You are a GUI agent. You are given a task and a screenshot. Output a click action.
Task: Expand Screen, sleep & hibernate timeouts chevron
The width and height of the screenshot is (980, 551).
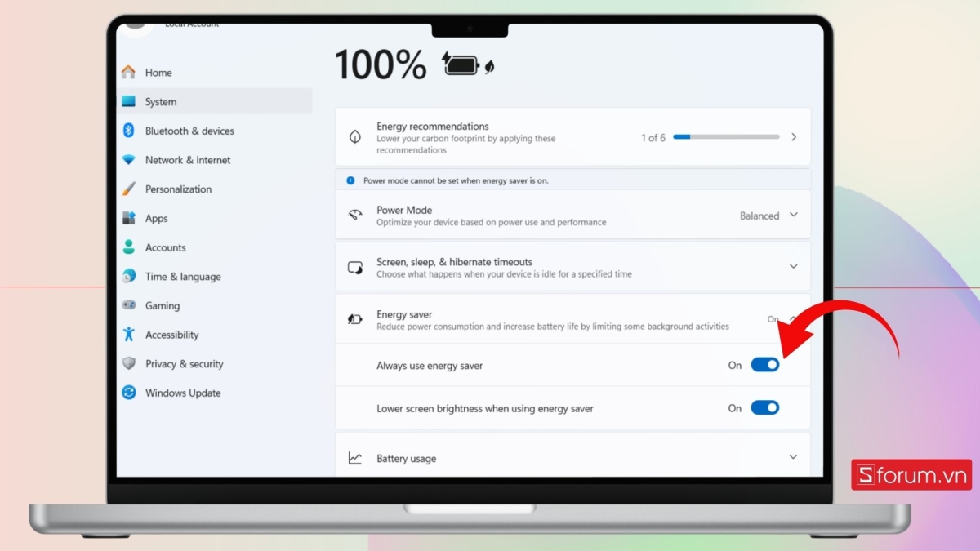793,266
